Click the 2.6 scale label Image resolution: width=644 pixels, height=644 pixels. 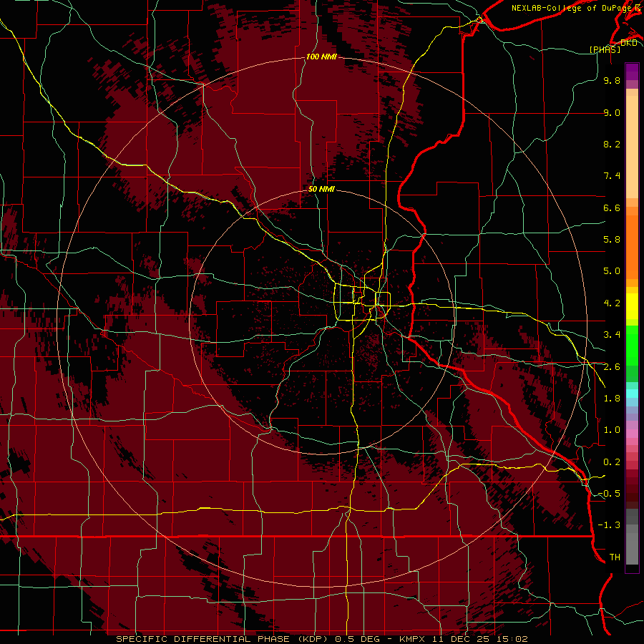pyautogui.click(x=612, y=367)
